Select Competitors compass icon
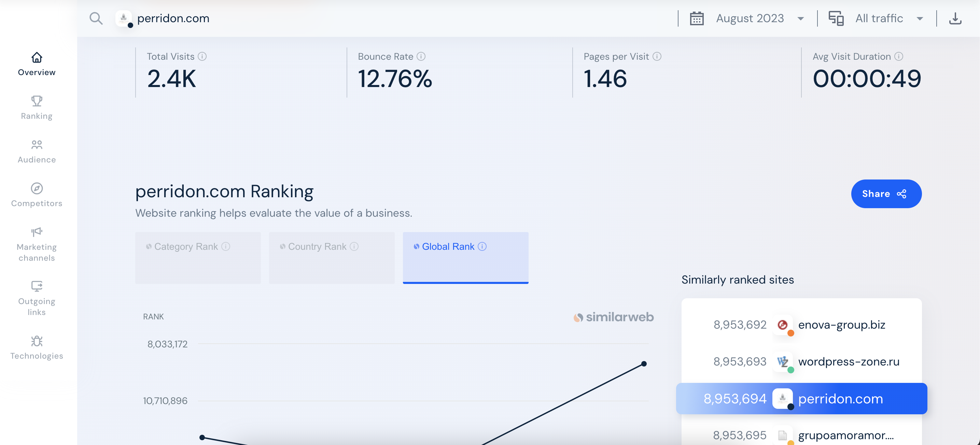Image resolution: width=980 pixels, height=445 pixels. [37, 189]
